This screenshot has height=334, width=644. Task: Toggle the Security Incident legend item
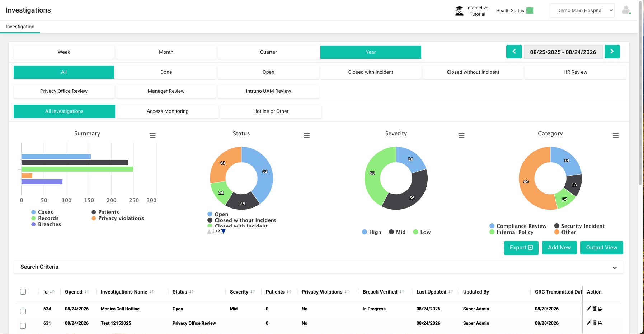tap(579, 226)
